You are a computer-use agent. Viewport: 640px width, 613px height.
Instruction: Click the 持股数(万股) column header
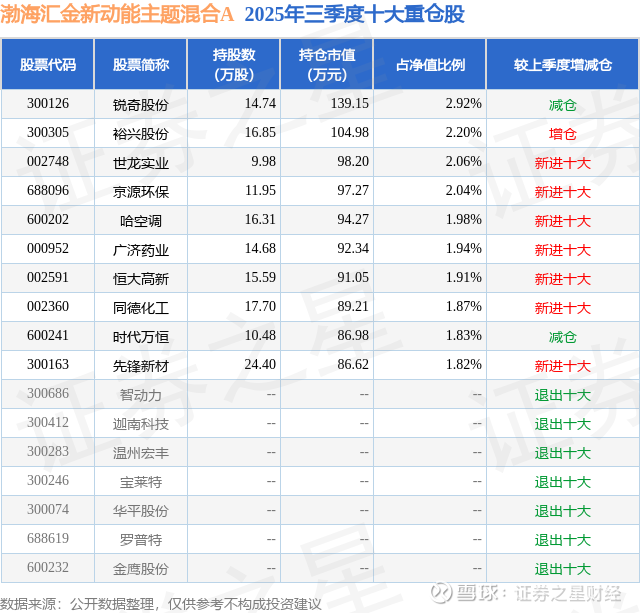[233, 64]
